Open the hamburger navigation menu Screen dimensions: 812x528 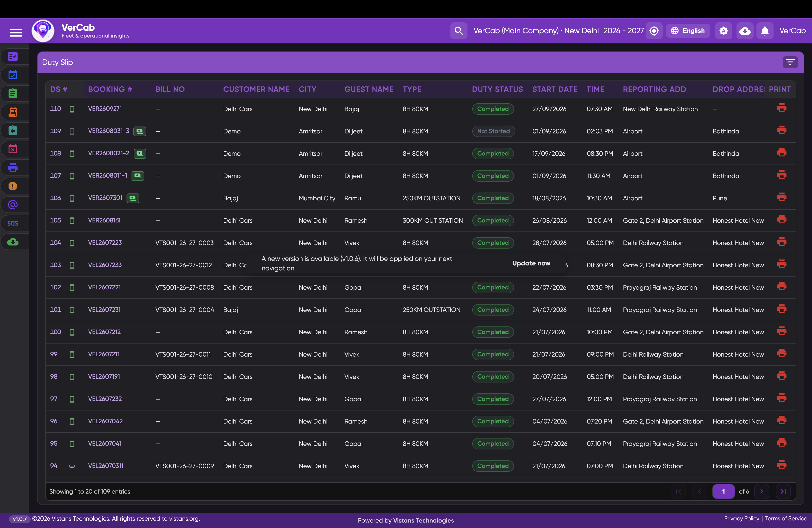16,32
